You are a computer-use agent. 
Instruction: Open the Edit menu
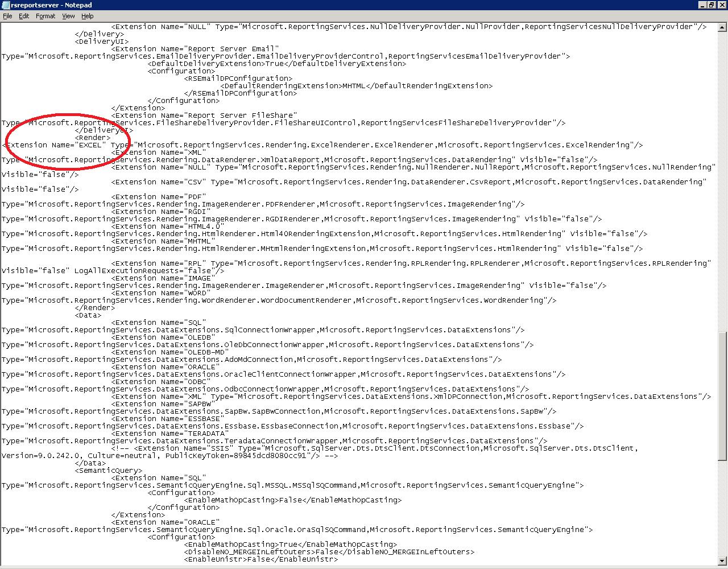(24, 16)
